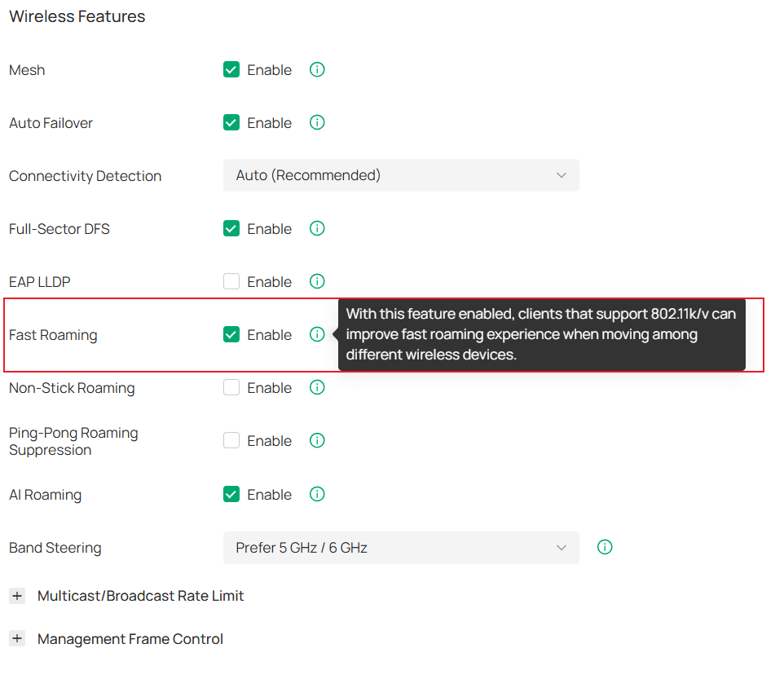
Task: Enable EAP LLDP
Action: click(231, 281)
